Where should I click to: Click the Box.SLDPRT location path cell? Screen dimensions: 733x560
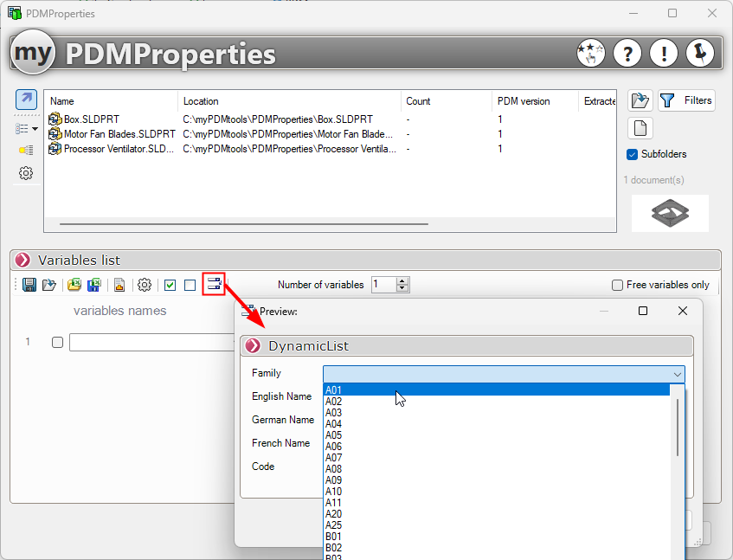point(278,119)
